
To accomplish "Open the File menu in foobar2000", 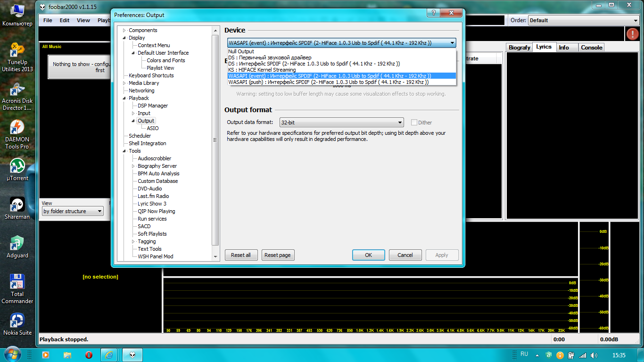I will (x=48, y=20).
